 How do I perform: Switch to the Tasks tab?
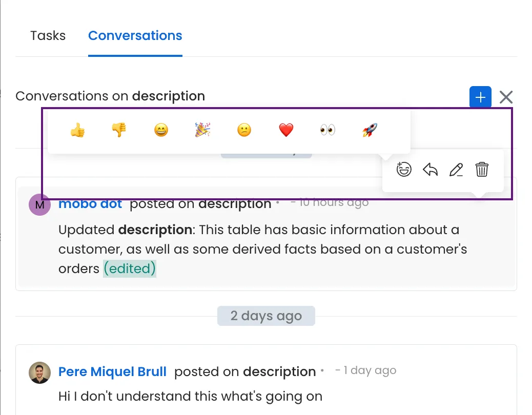tap(48, 36)
